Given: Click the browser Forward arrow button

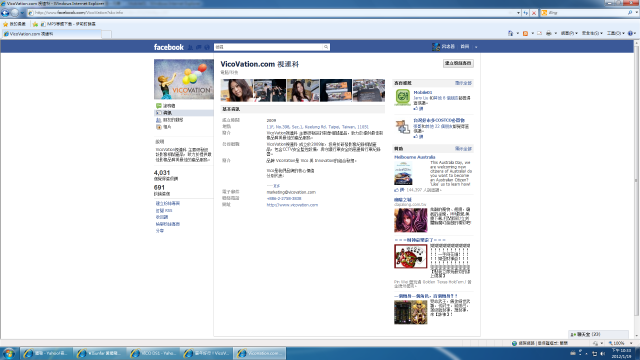Looking at the screenshot, I should coord(15,13).
